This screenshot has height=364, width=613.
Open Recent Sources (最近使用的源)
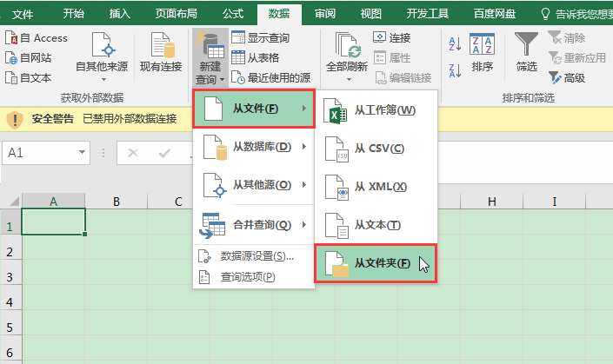point(271,77)
